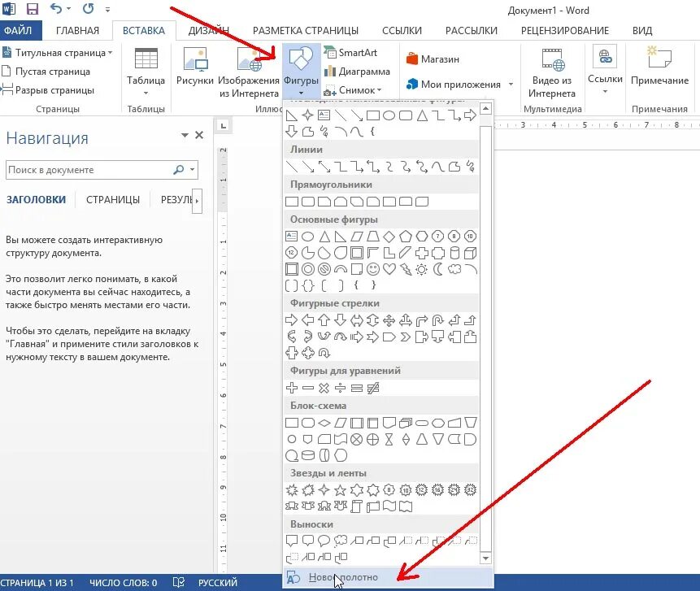This screenshot has height=591, width=700.
Task: Insert a Диаграмма chart
Action: click(357, 72)
